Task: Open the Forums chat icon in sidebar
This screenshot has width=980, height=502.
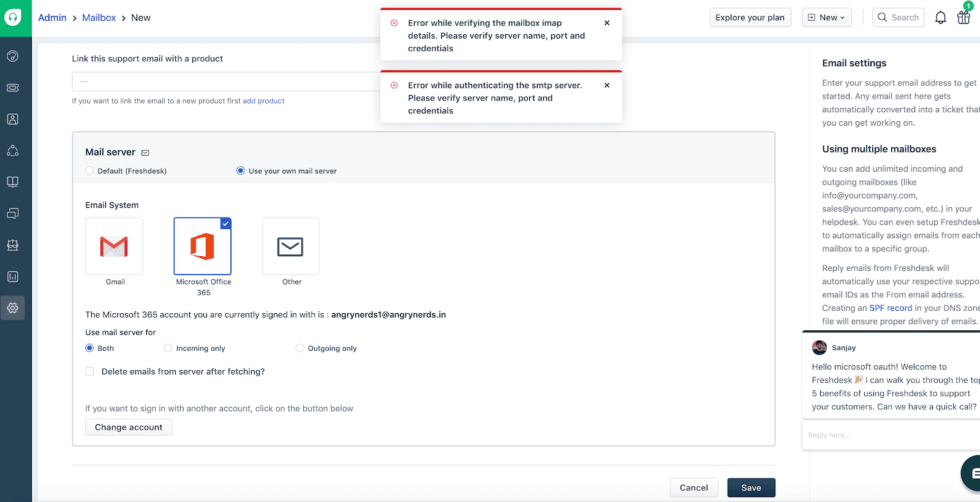Action: pos(13,213)
